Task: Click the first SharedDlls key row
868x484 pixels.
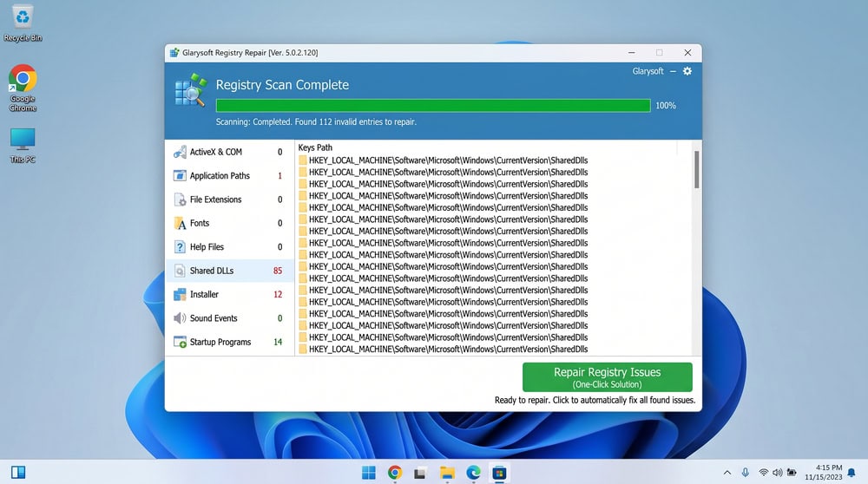Action: point(443,160)
